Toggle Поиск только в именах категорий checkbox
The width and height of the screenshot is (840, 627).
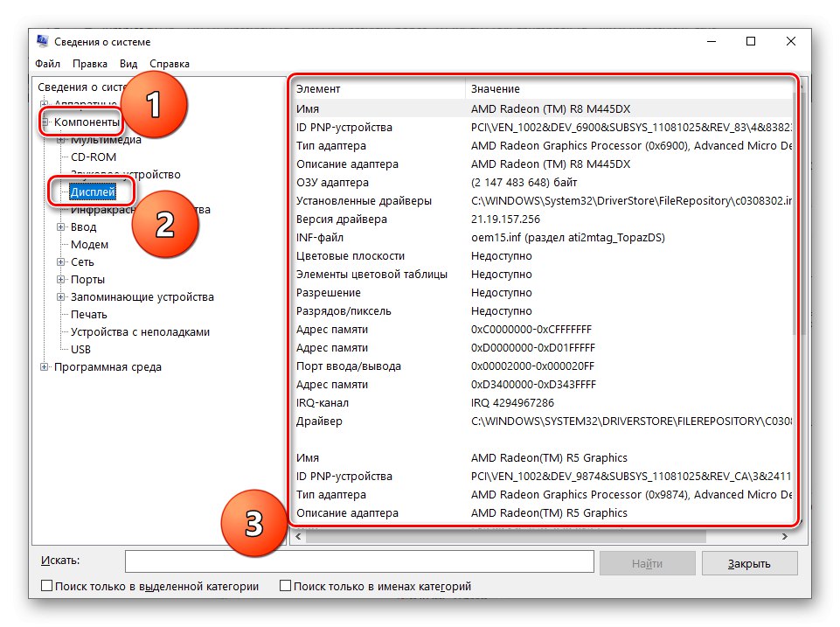[x=286, y=586]
